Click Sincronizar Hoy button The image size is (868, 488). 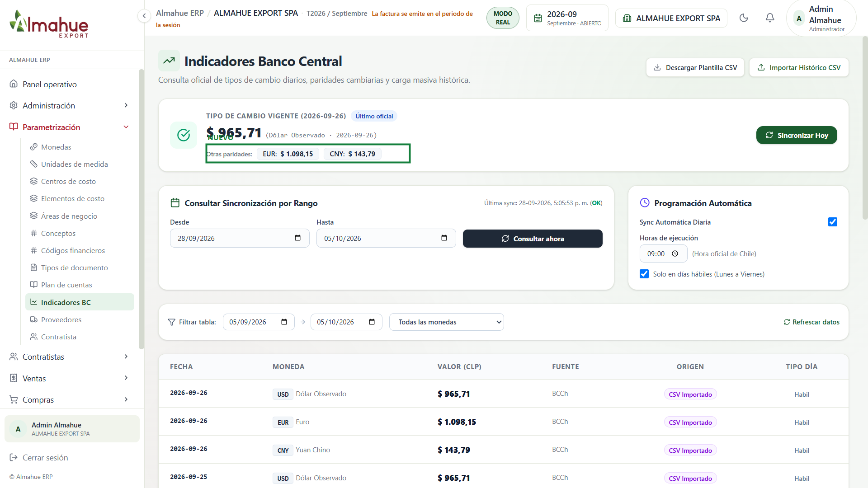coord(797,135)
